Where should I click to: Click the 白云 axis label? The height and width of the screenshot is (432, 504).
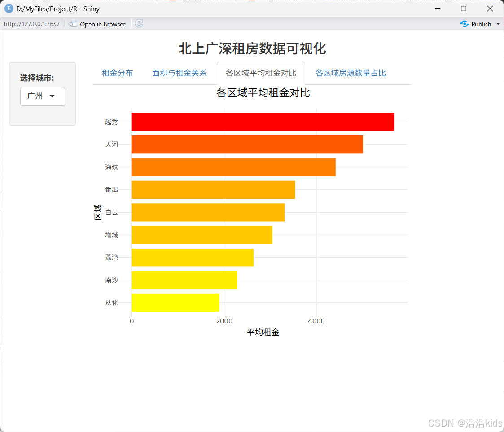[112, 212]
